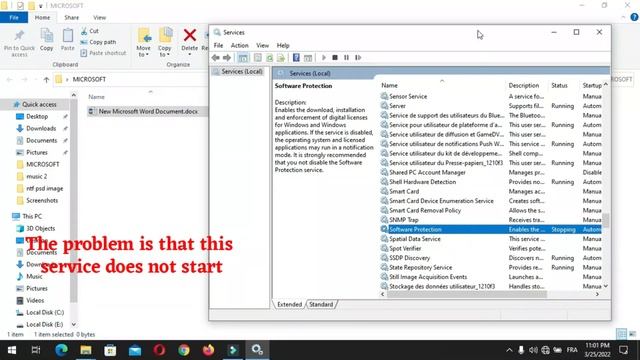Click the Services list horizontal scrollbar
Viewport: 640px width, 360px height.
click(467, 294)
